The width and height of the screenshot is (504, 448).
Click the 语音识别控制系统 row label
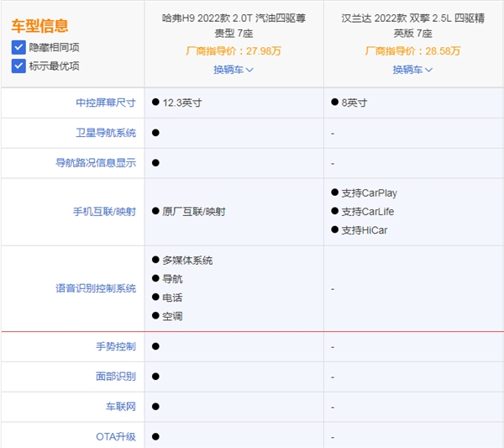point(95,288)
